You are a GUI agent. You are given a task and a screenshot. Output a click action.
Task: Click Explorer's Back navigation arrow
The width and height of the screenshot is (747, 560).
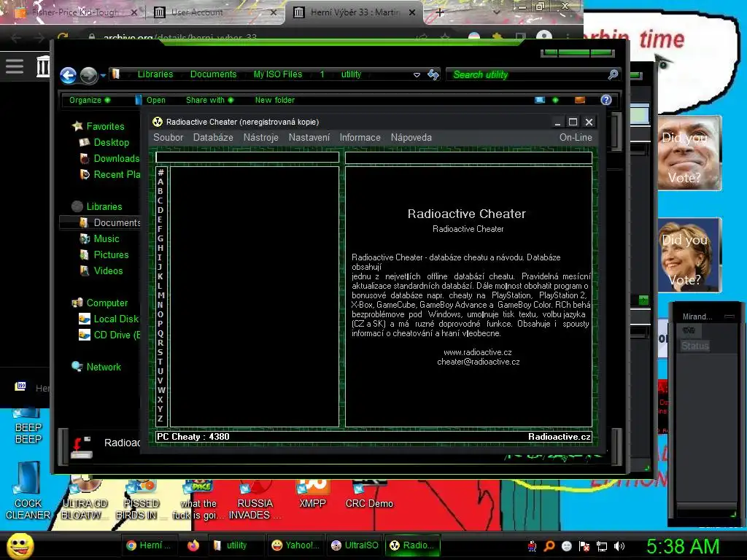tap(68, 75)
